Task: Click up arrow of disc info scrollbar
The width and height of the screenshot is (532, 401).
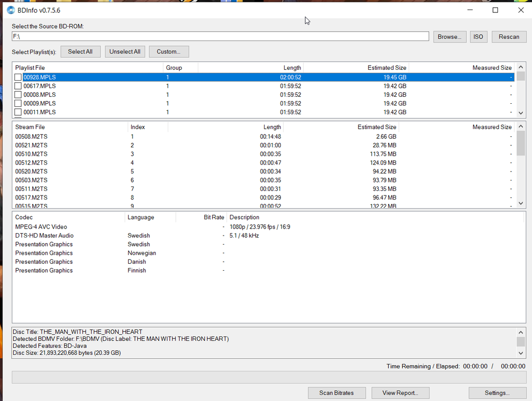Action: 521,332
